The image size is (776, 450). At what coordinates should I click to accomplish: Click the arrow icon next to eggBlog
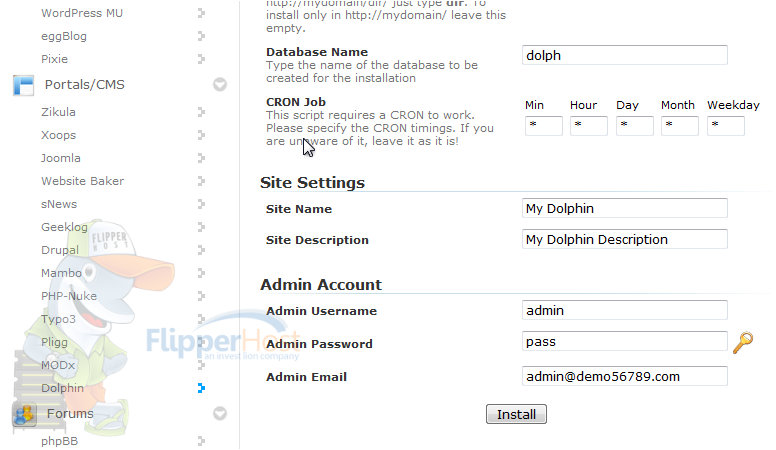201,36
